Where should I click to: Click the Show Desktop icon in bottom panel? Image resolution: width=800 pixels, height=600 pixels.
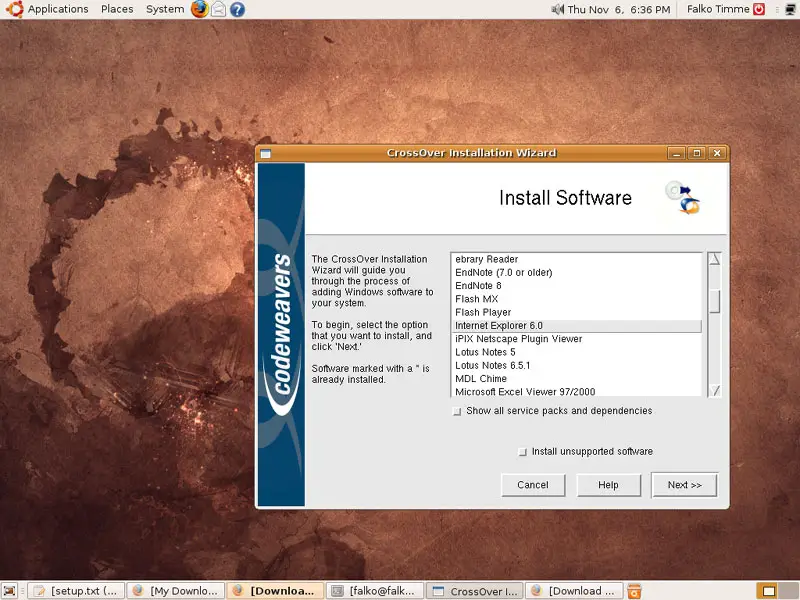pyautogui.click(x=10, y=591)
